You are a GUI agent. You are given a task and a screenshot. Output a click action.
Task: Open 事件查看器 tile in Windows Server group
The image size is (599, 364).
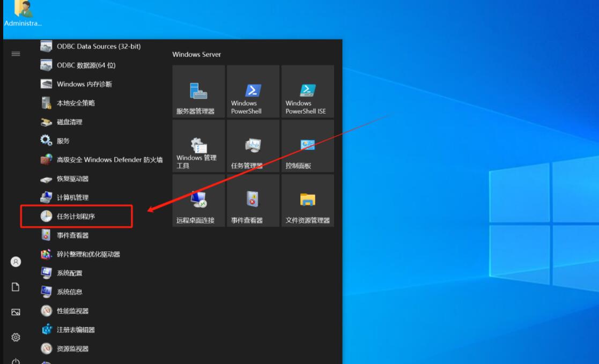coord(253,200)
